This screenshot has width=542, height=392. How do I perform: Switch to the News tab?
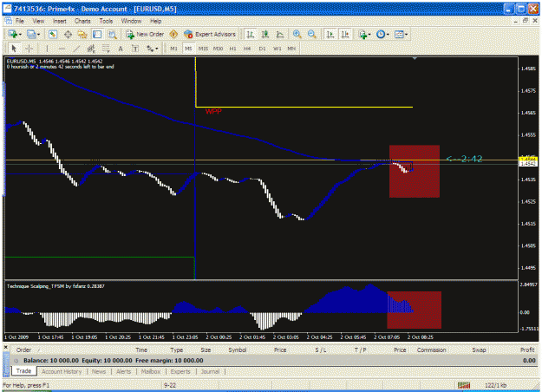click(99, 371)
